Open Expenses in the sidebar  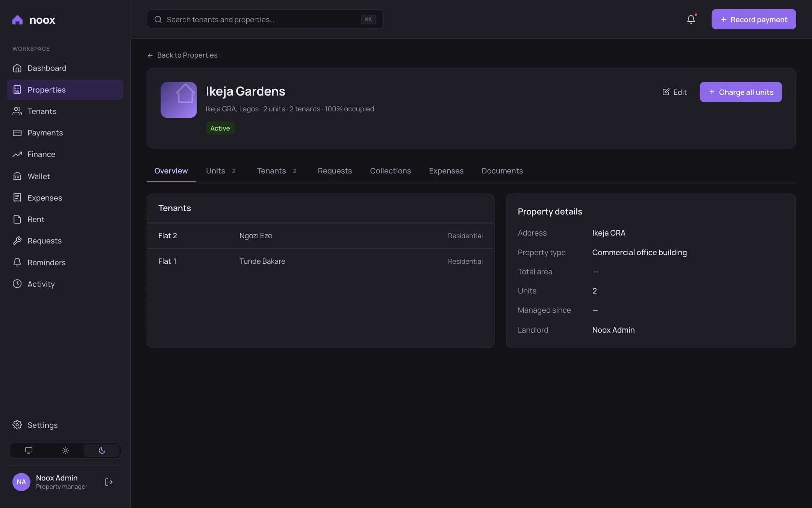(x=65, y=198)
